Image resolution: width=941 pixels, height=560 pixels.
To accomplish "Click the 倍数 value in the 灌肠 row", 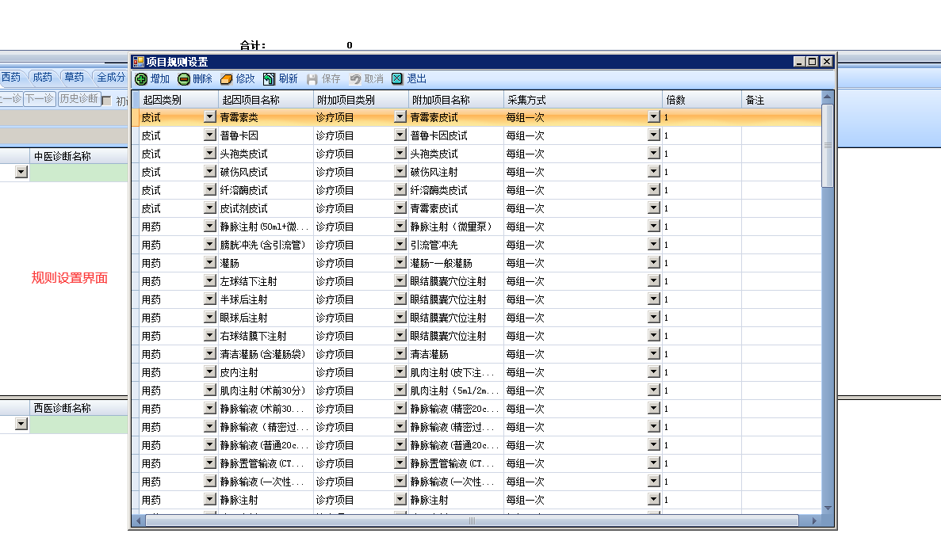I will pos(702,263).
